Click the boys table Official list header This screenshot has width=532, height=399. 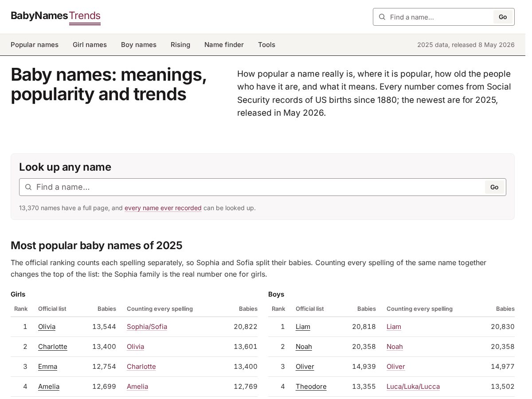[x=310, y=309]
